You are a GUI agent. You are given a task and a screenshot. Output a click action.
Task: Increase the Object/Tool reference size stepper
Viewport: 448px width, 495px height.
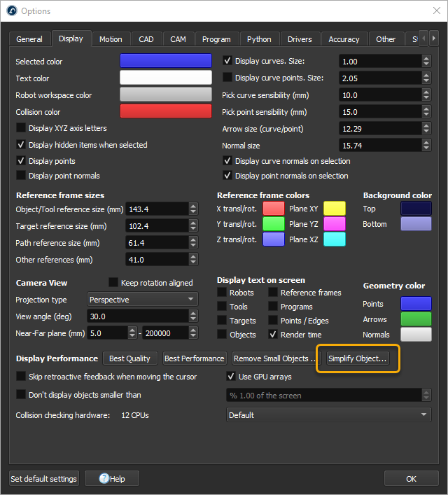pos(193,206)
